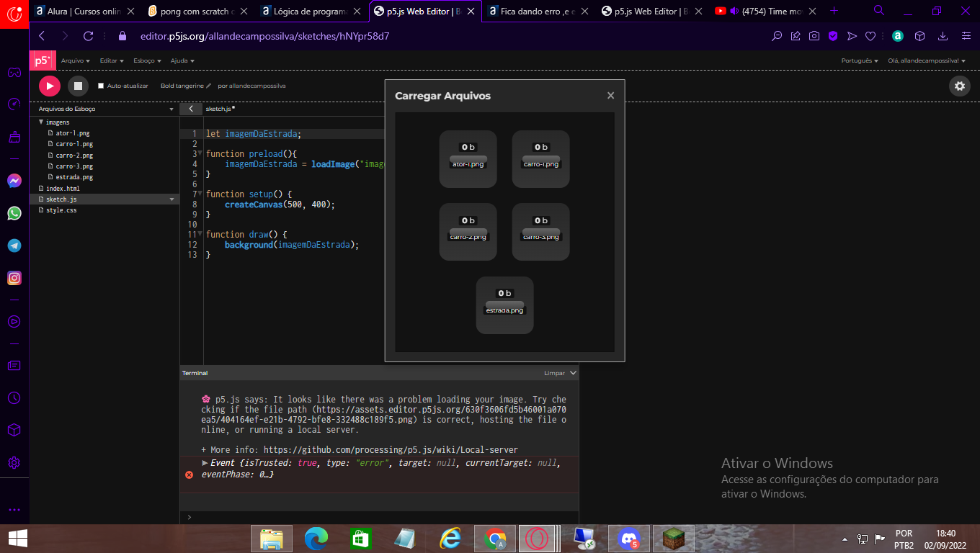
Task: Click the address bar URL
Action: 264,36
